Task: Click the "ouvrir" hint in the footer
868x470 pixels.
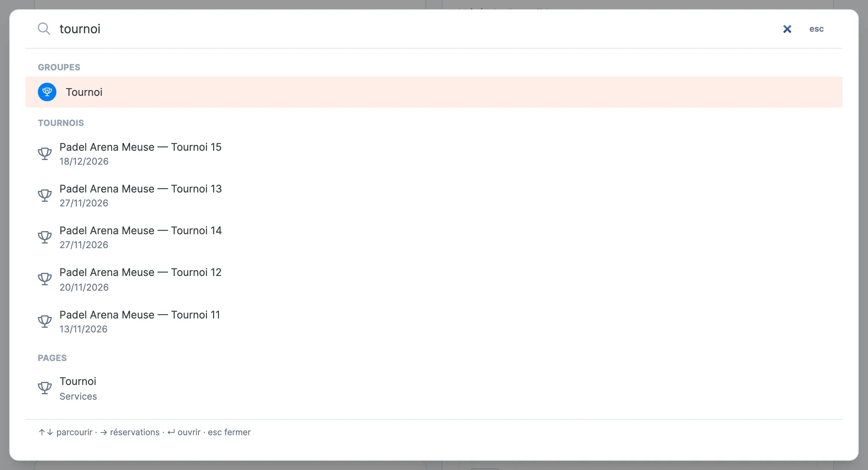Action: point(189,432)
